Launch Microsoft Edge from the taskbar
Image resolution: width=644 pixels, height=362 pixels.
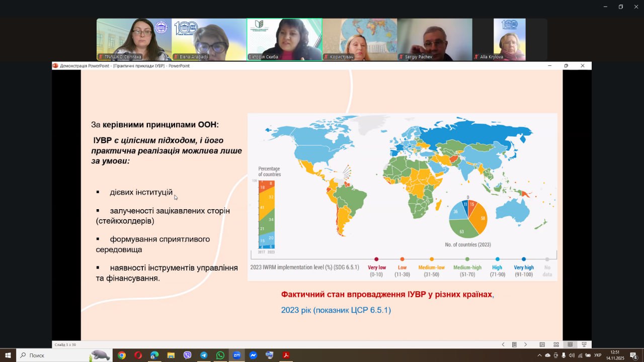(x=154, y=355)
